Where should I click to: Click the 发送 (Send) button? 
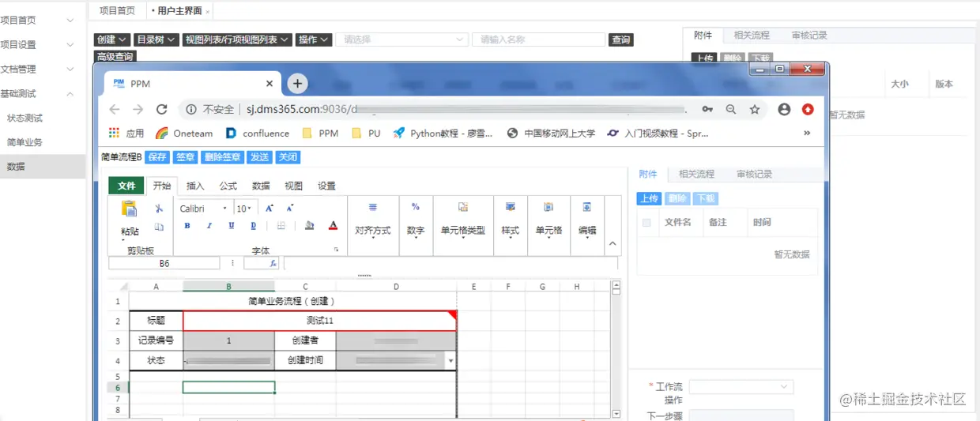(259, 157)
